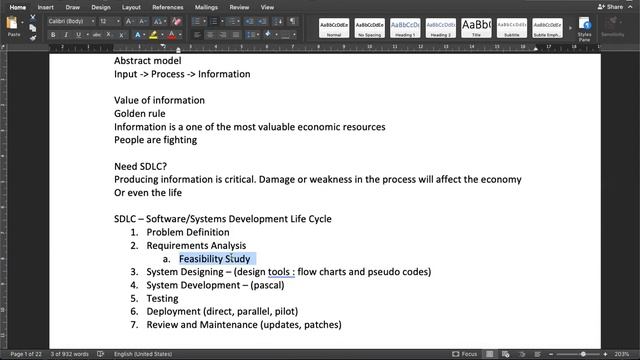Cut selection with scissors icon

[33, 18]
